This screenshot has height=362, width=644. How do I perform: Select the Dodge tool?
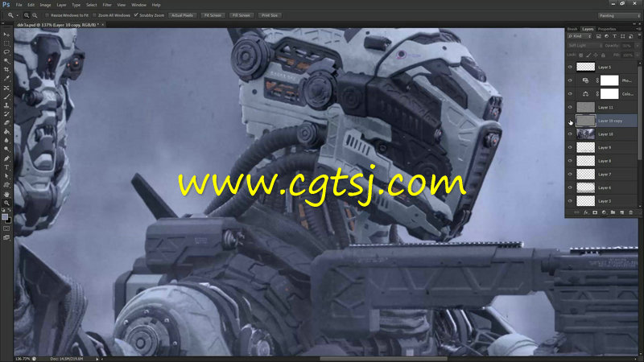point(6,149)
